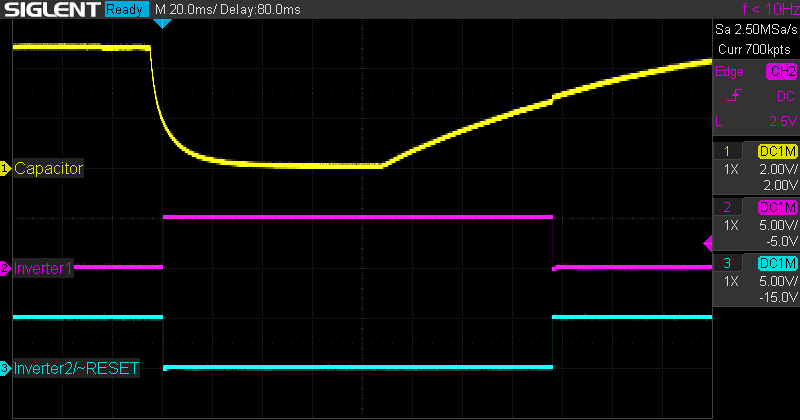Click the channel 1 ground marker beside Capacitor
Viewport: 800px width, 420px height.
(5, 169)
